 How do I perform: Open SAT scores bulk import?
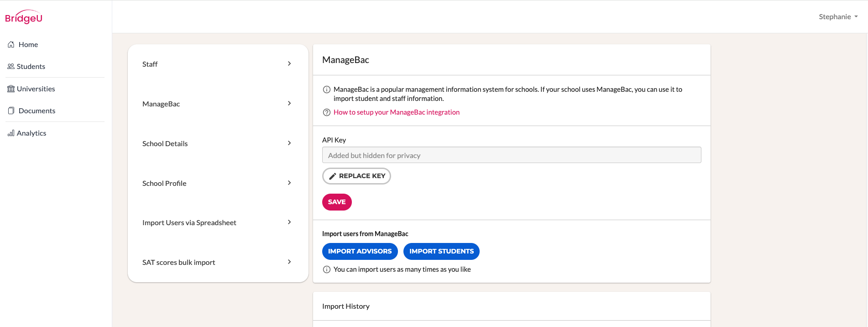click(x=218, y=262)
